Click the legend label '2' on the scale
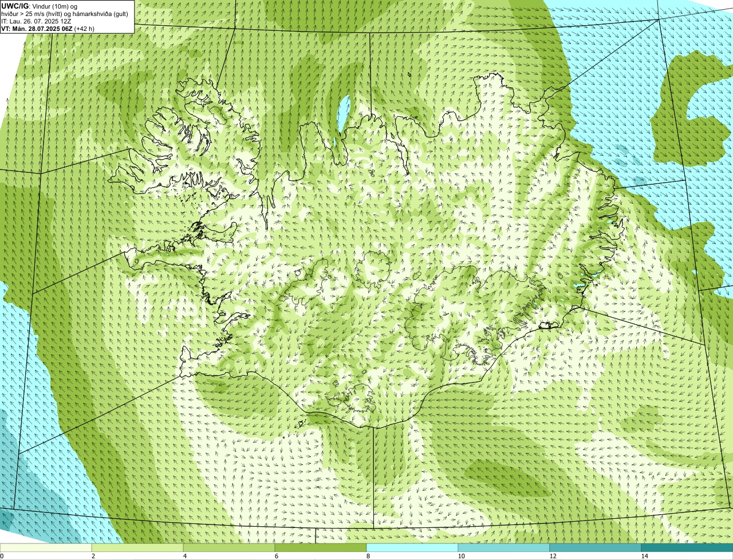This screenshot has height=560, width=733. (93, 556)
